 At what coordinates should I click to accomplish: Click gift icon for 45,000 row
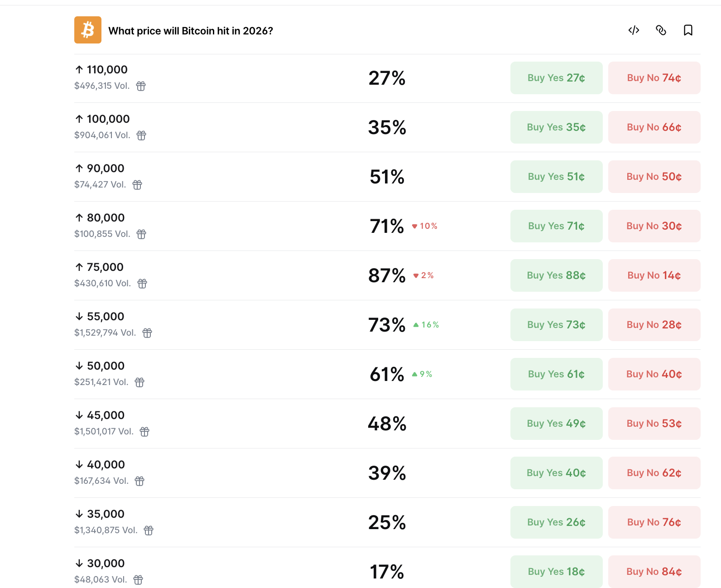pyautogui.click(x=144, y=432)
